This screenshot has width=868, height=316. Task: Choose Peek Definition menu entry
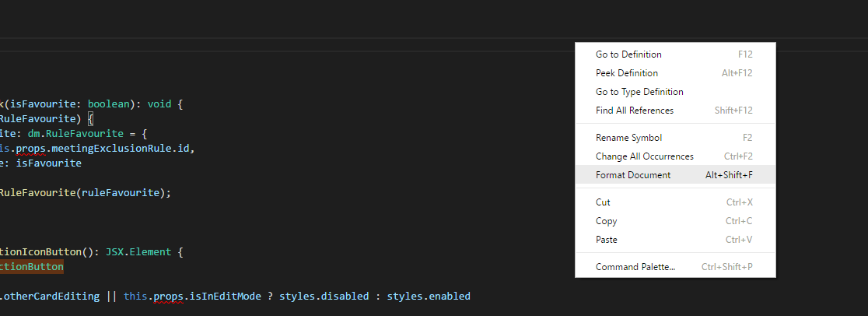coord(675,73)
